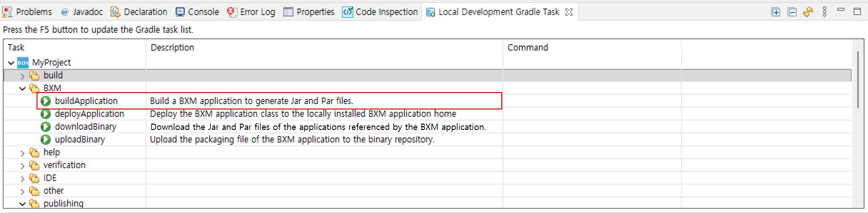Select the verification group label
This screenshot has height=213, width=868.
(x=64, y=165)
